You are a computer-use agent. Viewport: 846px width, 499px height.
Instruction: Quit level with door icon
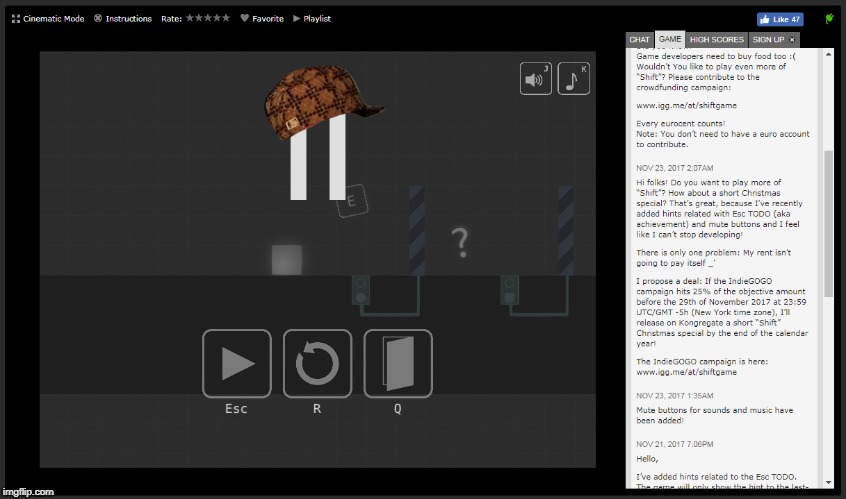(397, 363)
